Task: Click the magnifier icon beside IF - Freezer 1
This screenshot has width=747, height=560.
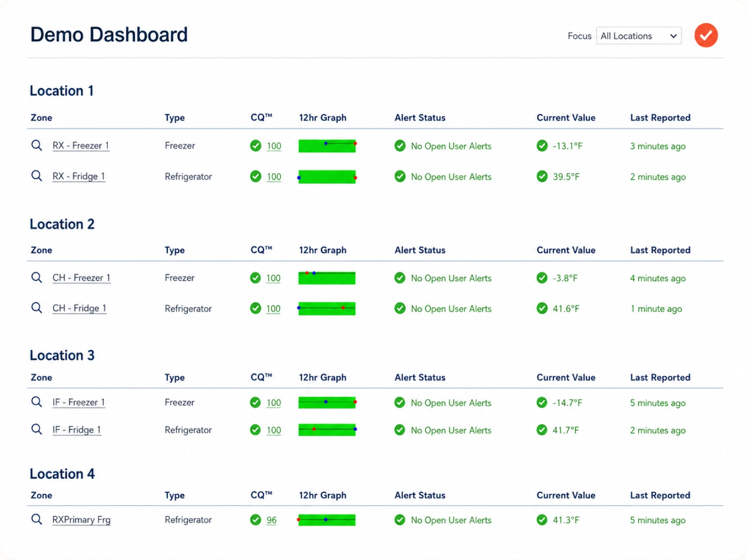Action: tap(37, 402)
